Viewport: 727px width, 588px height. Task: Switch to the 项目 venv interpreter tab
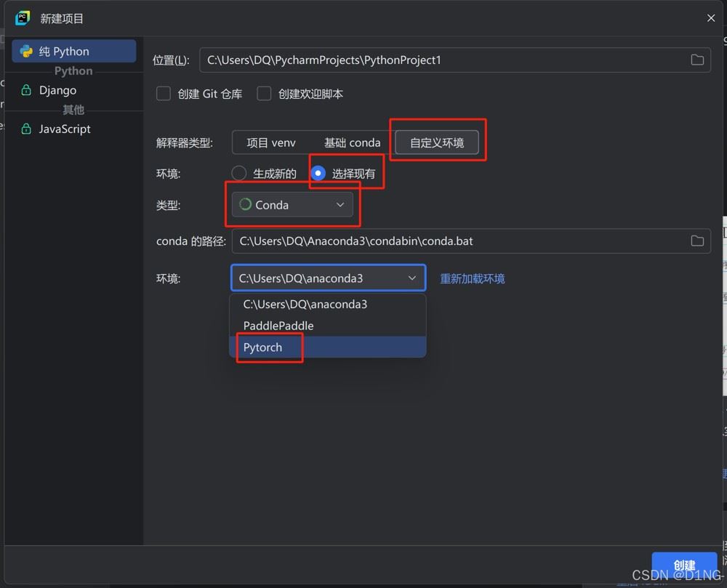point(270,142)
